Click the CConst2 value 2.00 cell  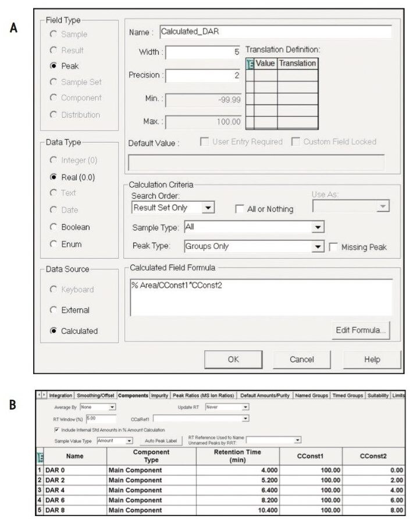pyautogui.click(x=373, y=480)
